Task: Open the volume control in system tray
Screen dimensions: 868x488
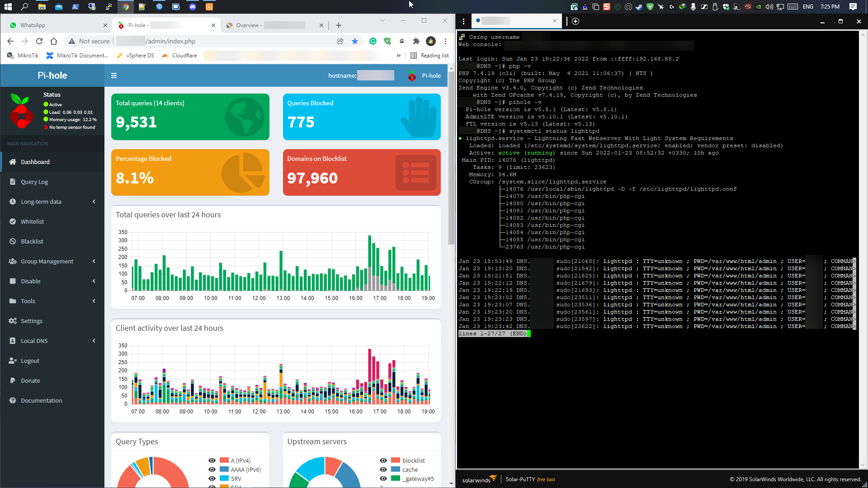Action: [x=769, y=7]
